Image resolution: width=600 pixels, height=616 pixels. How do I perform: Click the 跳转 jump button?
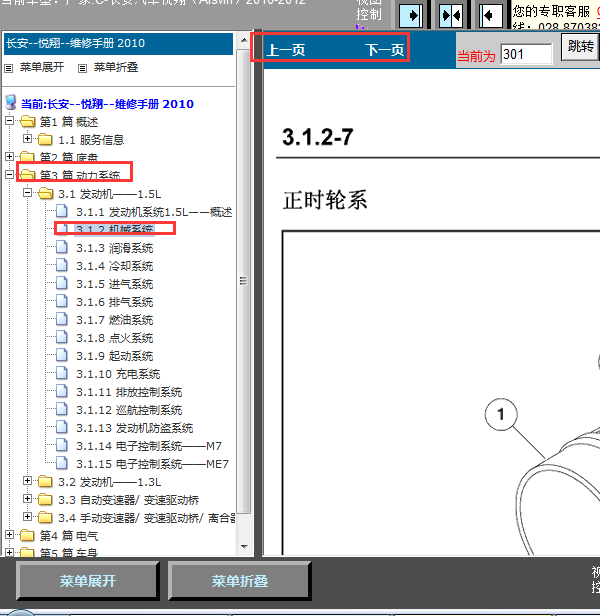(x=580, y=47)
